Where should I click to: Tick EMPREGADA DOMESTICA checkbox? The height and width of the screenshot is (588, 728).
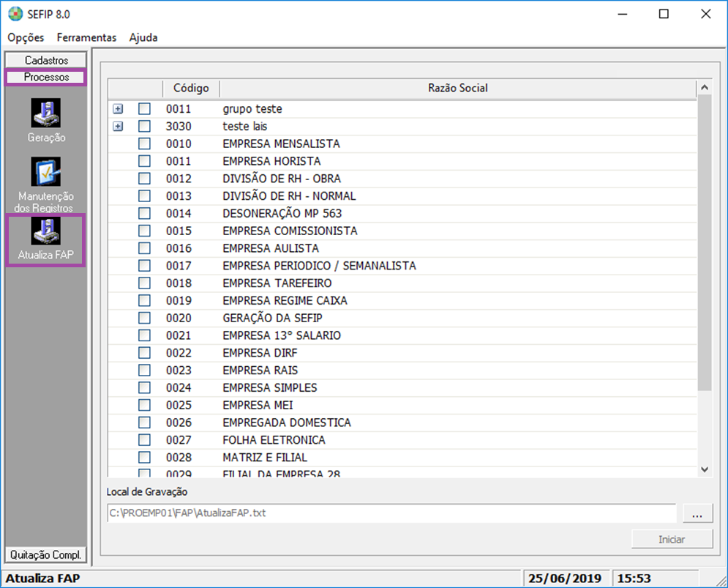point(144,423)
